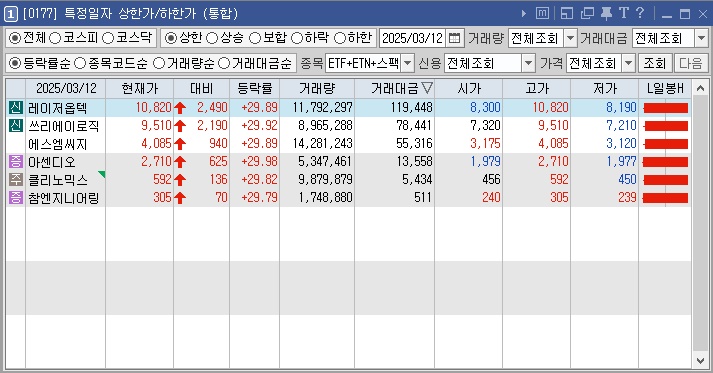The image size is (713, 373).
Task: Click the 아센디오 daily candle bar
Action: tap(665, 161)
